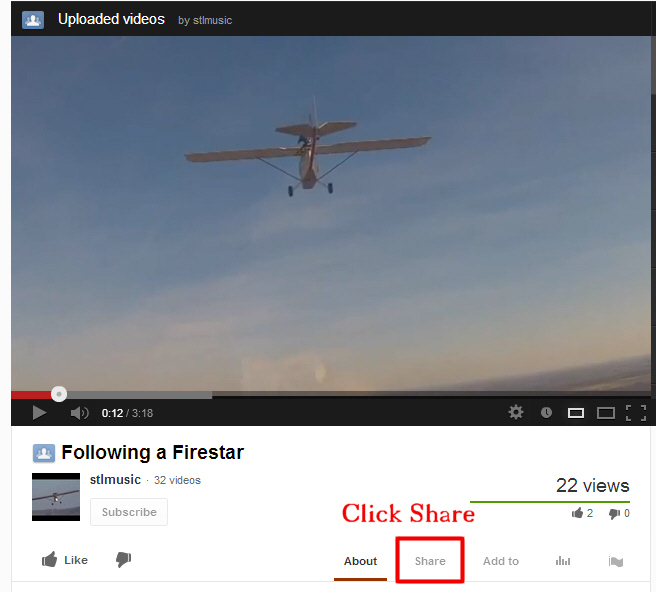
Task: Report the video with the flag icon
Action: coord(616,561)
